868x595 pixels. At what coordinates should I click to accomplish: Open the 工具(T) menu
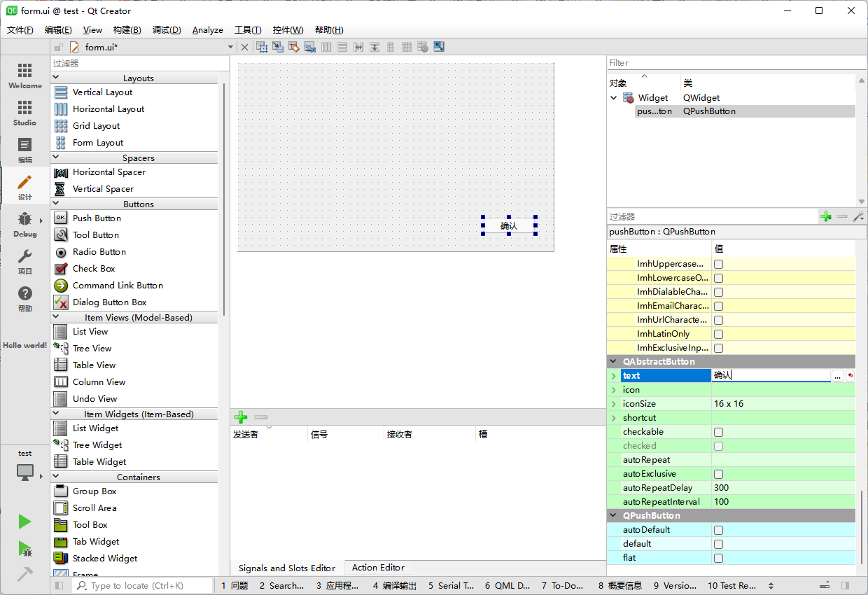[248, 30]
